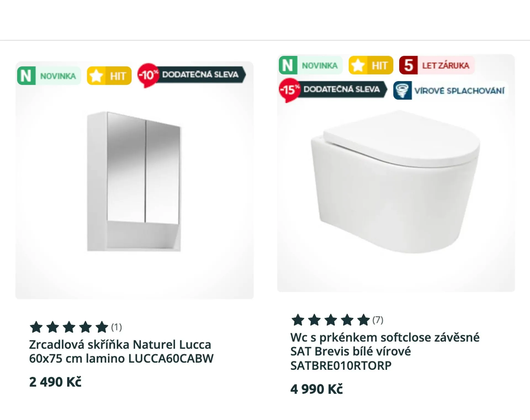This screenshot has height=420, width=530.
Task: Click the -15% Dodatečná sleva badge
Action: 333,89
